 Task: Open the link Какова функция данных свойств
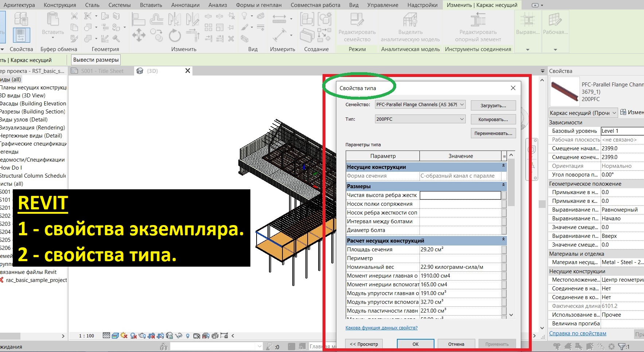pos(381,328)
